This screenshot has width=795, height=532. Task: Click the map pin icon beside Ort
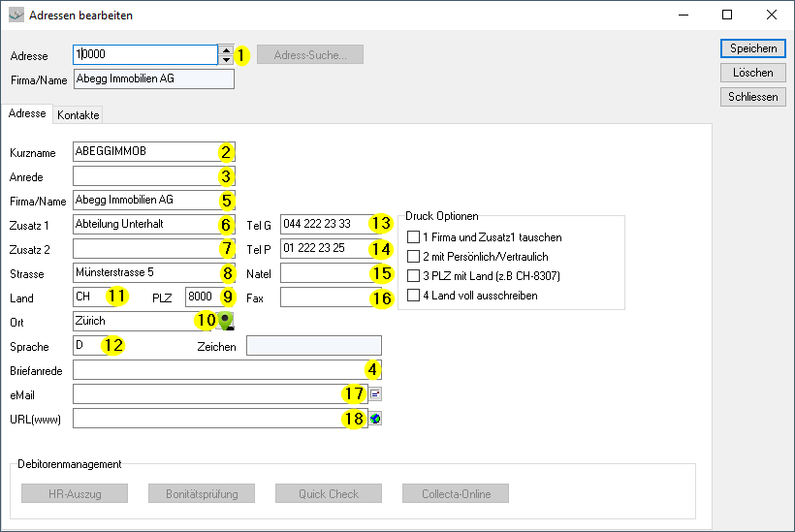(226, 321)
